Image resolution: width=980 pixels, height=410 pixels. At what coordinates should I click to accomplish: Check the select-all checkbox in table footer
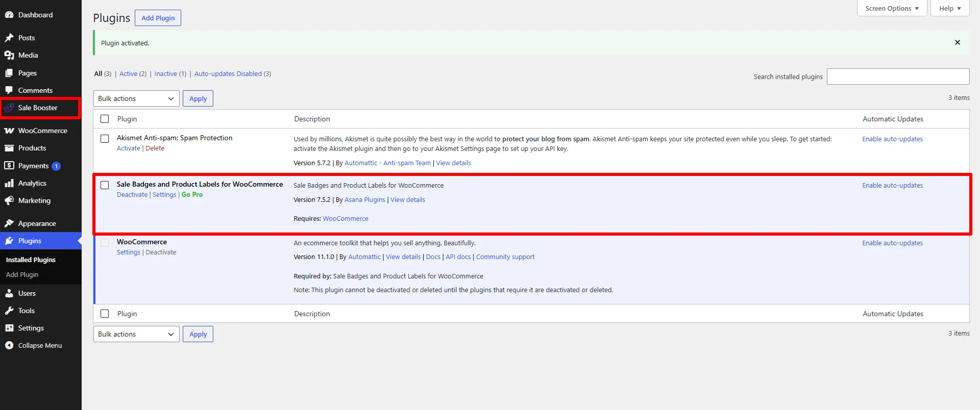pyautogui.click(x=105, y=314)
